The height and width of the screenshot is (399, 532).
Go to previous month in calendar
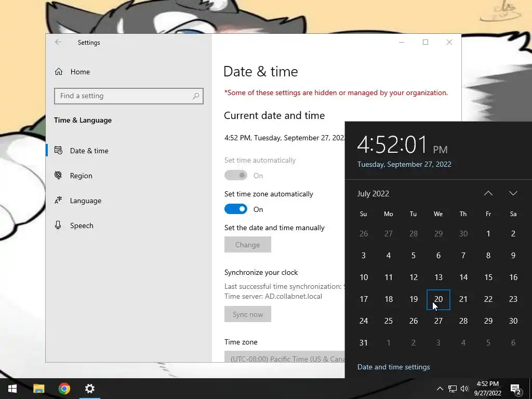[x=488, y=193]
